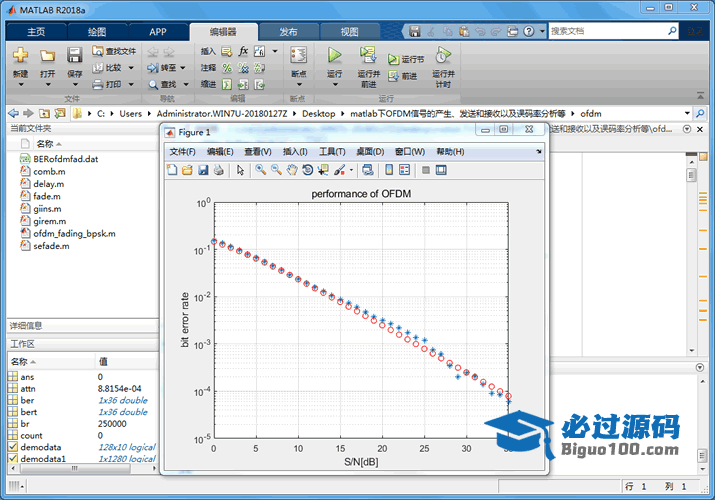Open the File 文件(F) menu in Figure 1
Image resolution: width=715 pixels, height=500 pixels.
[182, 152]
